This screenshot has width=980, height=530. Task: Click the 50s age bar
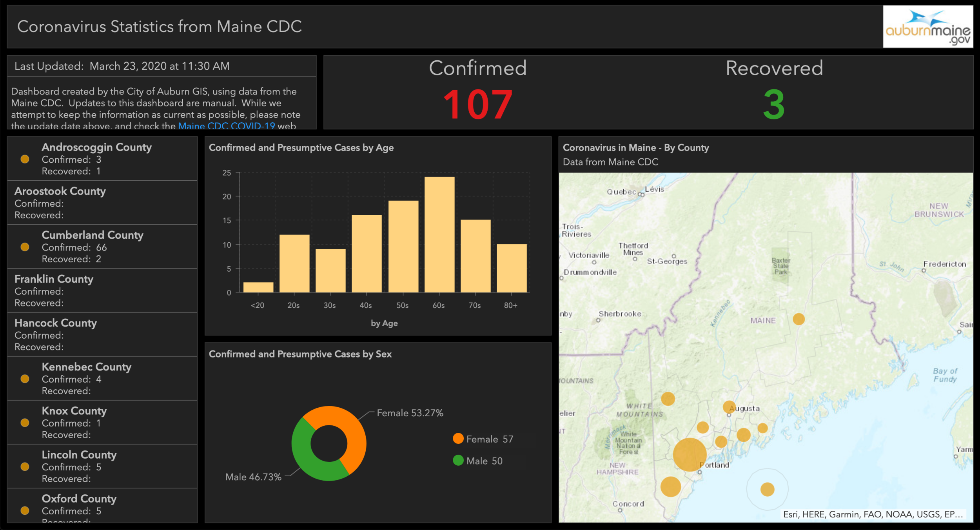click(x=403, y=247)
